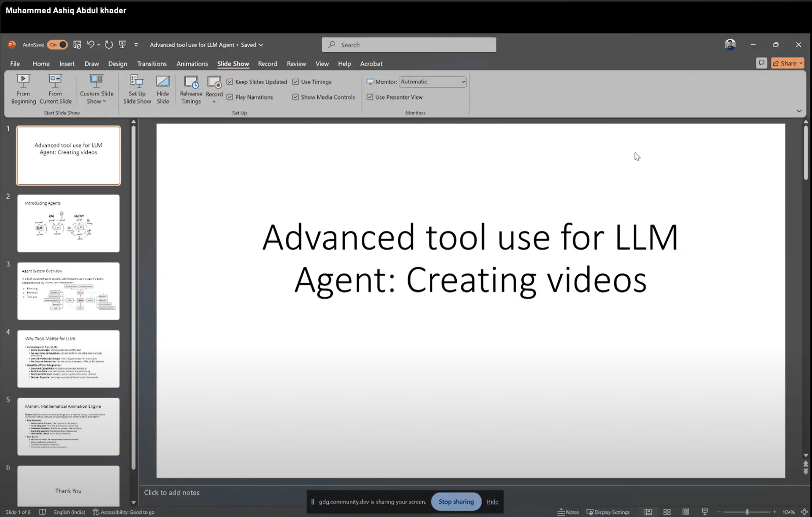Open the File menu
The width and height of the screenshot is (812, 517).
[x=15, y=63]
